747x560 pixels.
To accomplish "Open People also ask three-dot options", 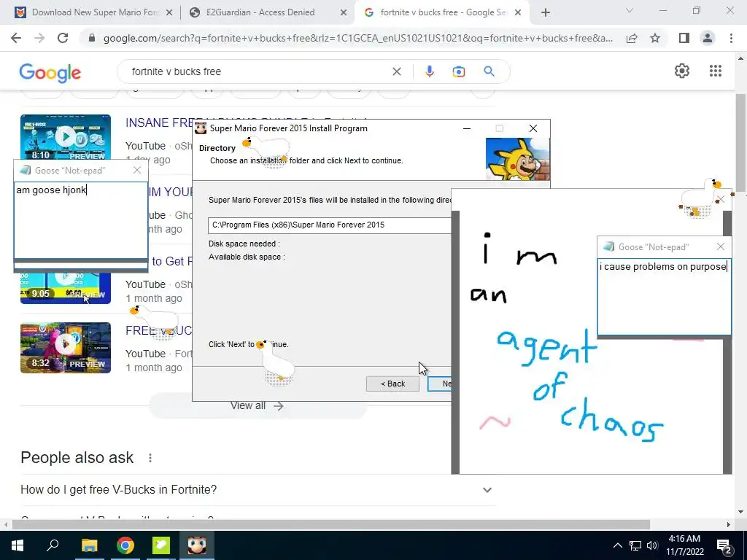I will click(x=150, y=458).
